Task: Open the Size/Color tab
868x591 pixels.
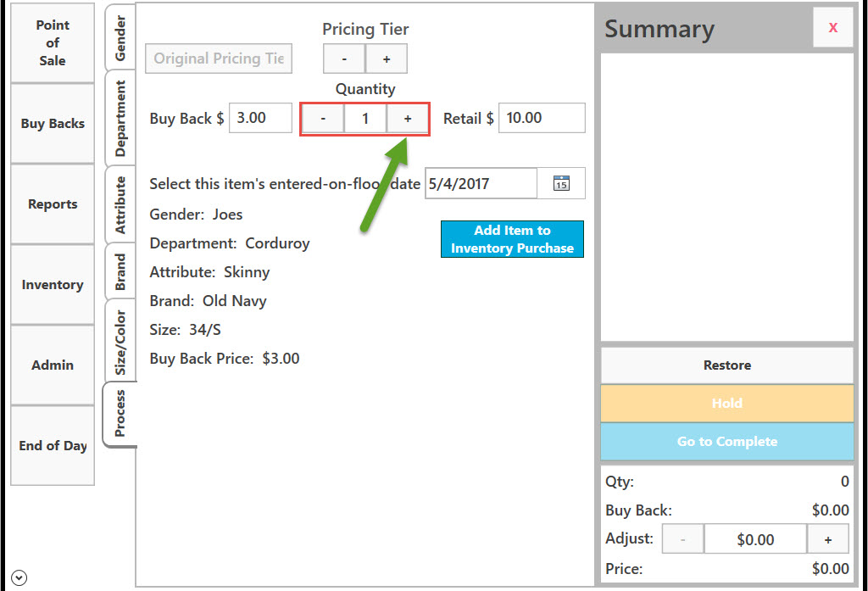Action: click(x=120, y=342)
